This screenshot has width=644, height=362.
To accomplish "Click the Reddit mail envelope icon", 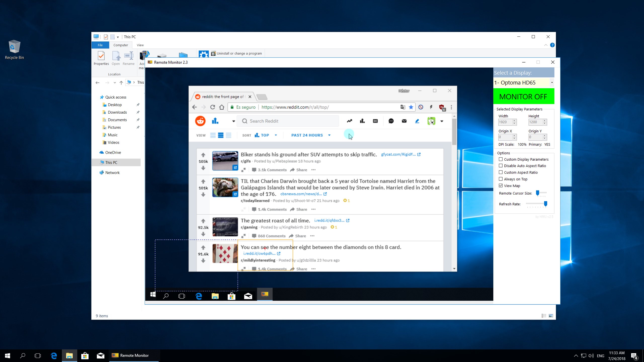I will pos(404,121).
